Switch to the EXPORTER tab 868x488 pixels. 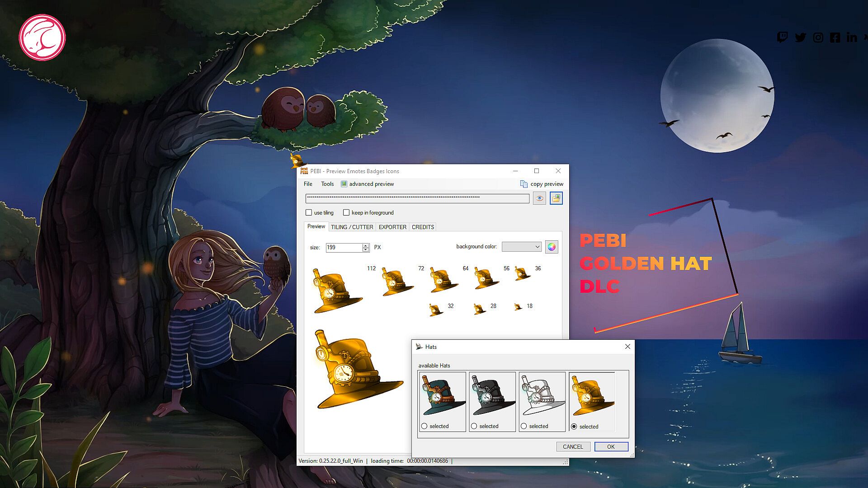(392, 227)
